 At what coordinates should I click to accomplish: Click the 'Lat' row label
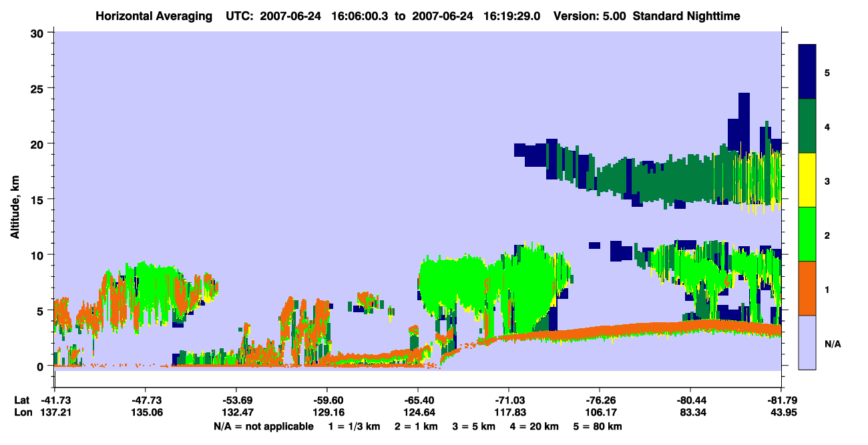coord(22,400)
